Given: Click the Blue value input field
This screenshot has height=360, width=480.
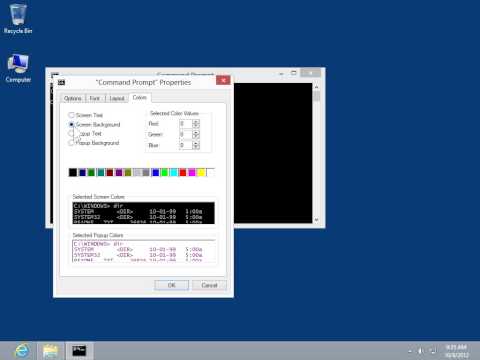Looking at the screenshot, I should (186, 145).
